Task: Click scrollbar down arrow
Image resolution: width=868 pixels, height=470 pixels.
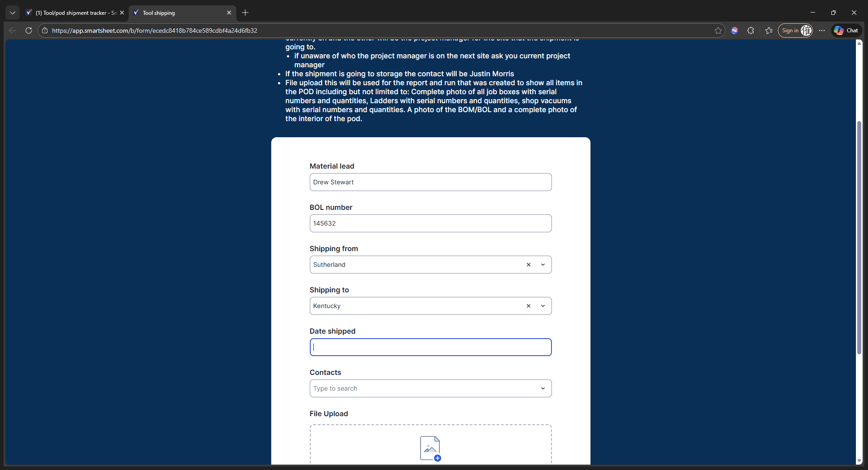Action: (859, 461)
